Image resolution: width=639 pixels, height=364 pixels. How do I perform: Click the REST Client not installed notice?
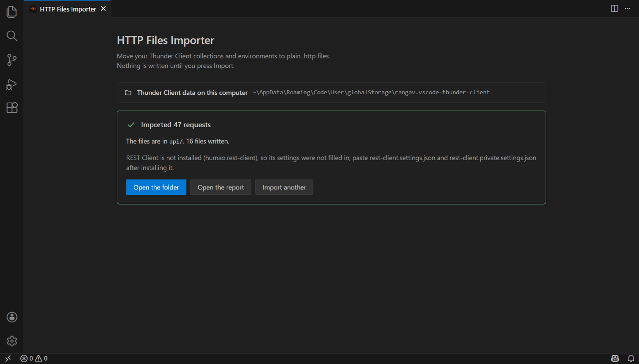tap(331, 163)
